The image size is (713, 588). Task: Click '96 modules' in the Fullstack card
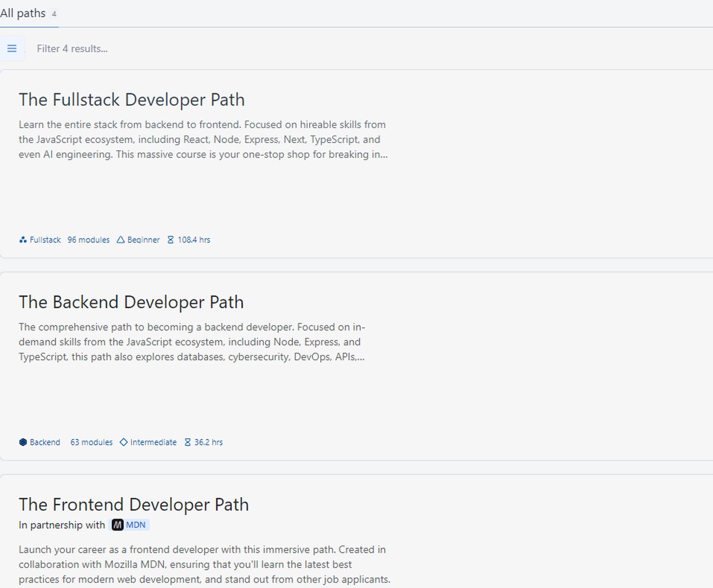pos(89,240)
